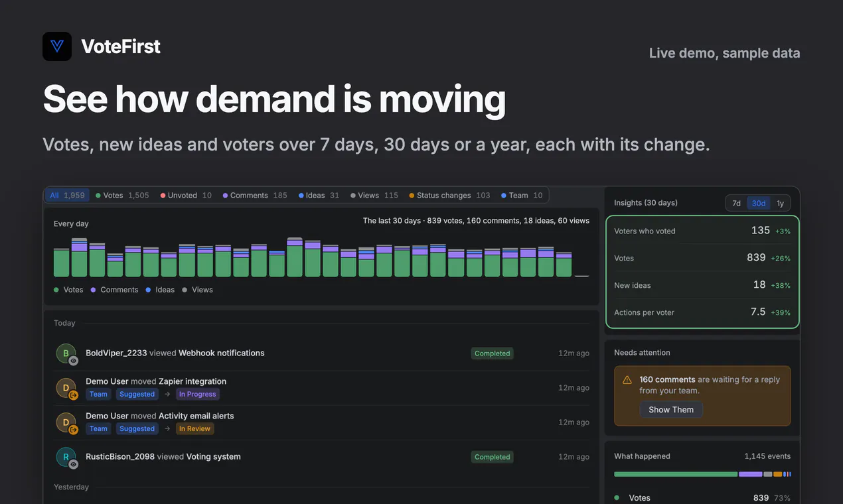Image resolution: width=843 pixels, height=504 pixels.
Task: Click the warning triangle in Needs attention
Action: coord(627,380)
